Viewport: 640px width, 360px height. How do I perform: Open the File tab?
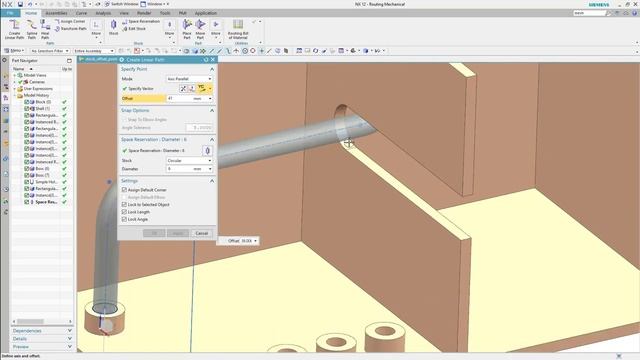(x=10, y=13)
